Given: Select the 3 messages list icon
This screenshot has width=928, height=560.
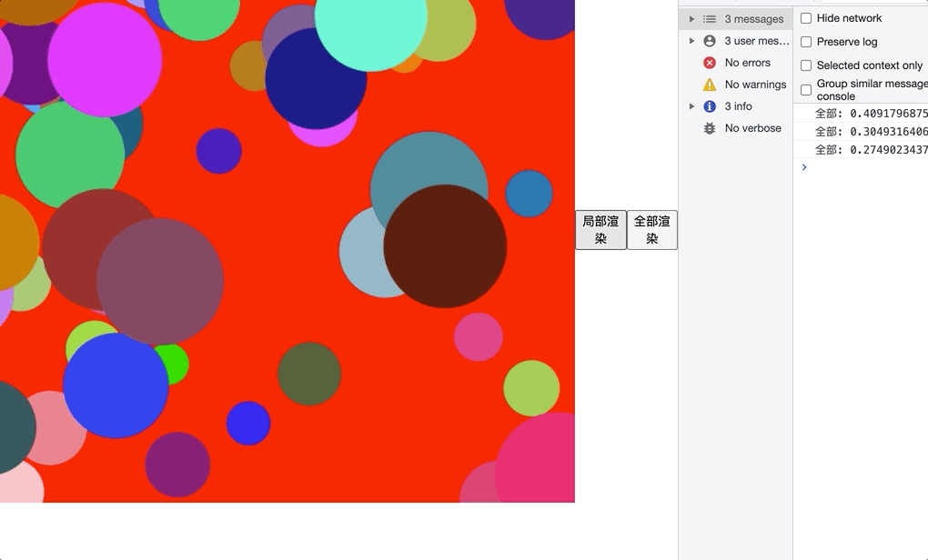Looking at the screenshot, I should point(710,19).
